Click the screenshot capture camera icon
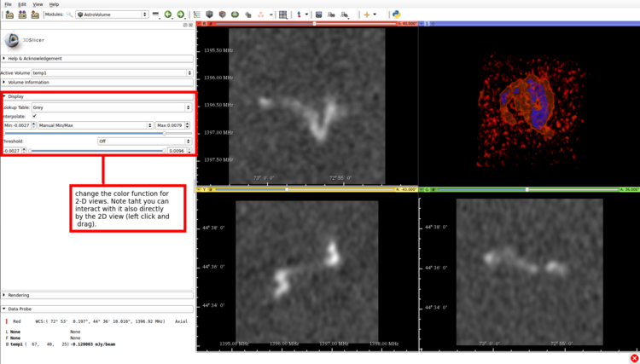The height and width of the screenshot is (364, 640). click(318, 14)
